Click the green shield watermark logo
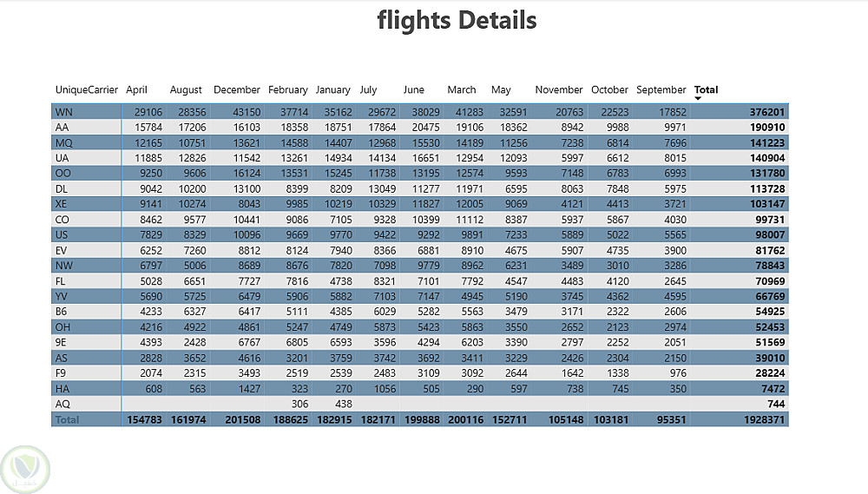 (x=25, y=469)
